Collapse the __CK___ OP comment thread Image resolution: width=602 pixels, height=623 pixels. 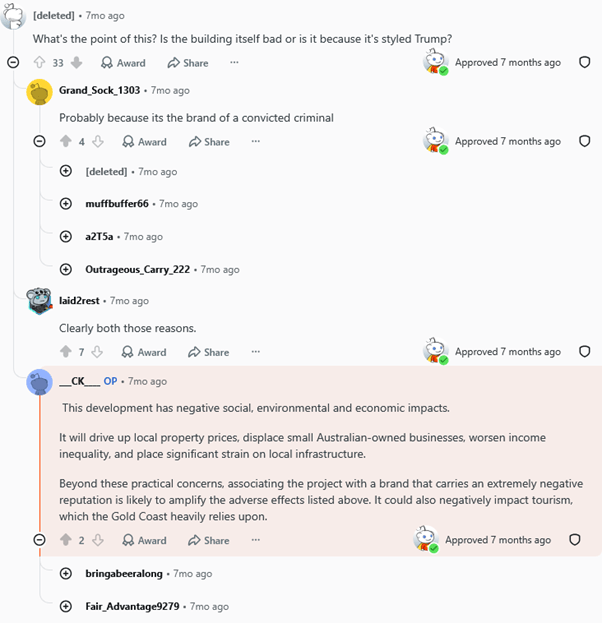click(x=39, y=540)
